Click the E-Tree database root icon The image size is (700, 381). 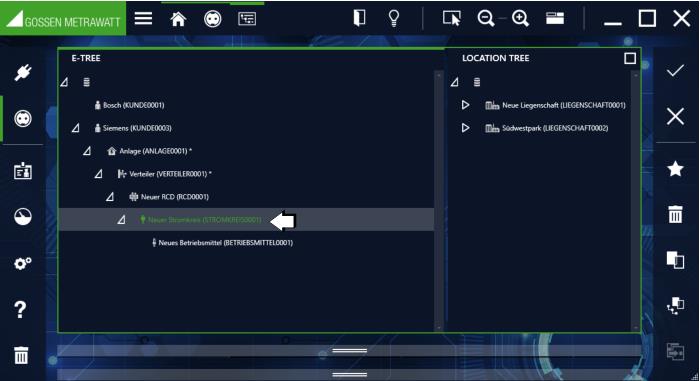coord(87,82)
